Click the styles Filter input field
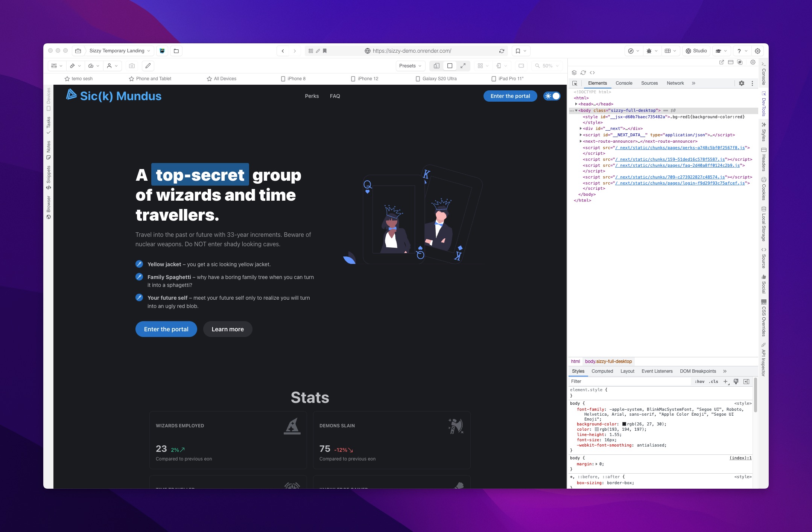This screenshot has height=532, width=812. [x=628, y=381]
